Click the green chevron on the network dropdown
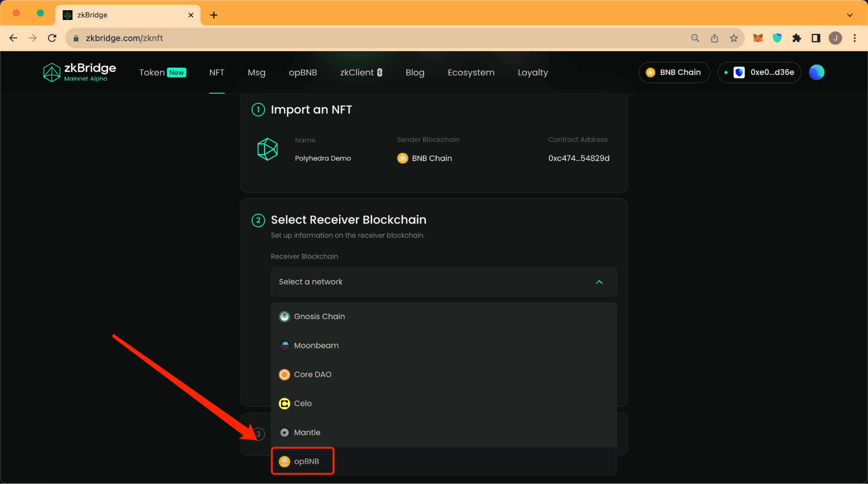 pos(599,282)
